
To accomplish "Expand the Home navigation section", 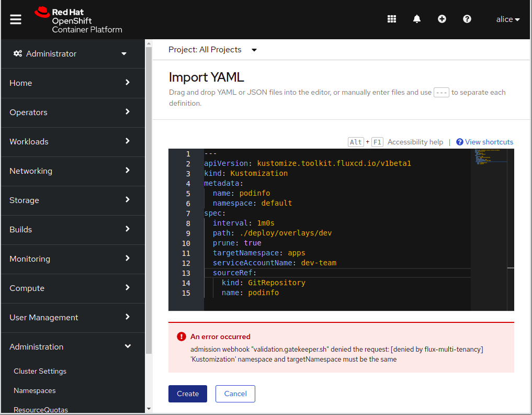I will pyautogui.click(x=73, y=83).
